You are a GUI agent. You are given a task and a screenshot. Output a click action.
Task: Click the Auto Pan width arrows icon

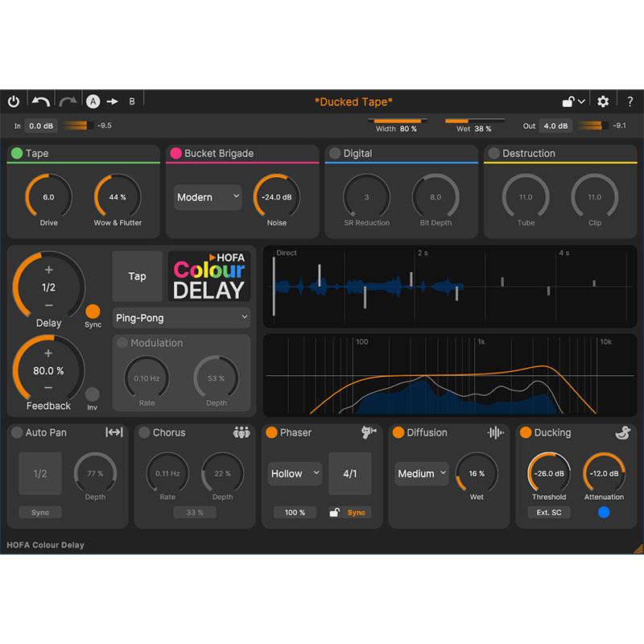(114, 432)
